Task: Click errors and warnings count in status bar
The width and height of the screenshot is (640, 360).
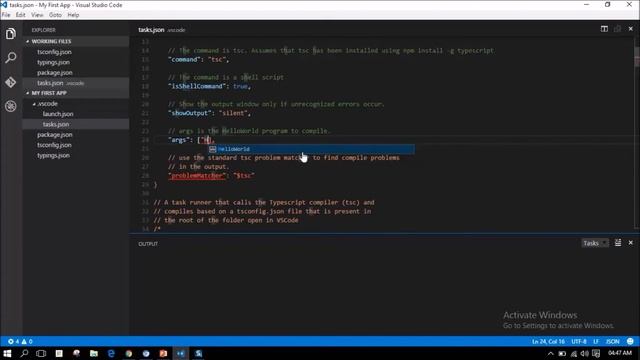Action: [x=20, y=341]
